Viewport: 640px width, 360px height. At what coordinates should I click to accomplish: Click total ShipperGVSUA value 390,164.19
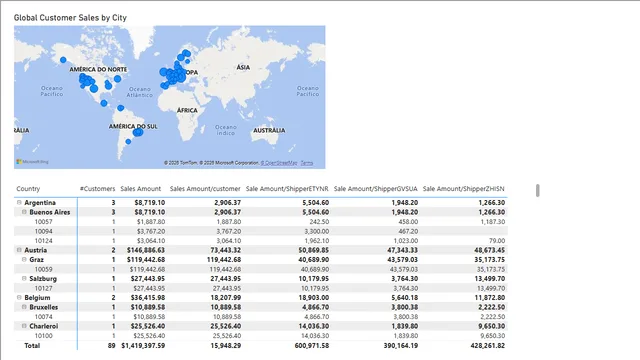coord(400,345)
